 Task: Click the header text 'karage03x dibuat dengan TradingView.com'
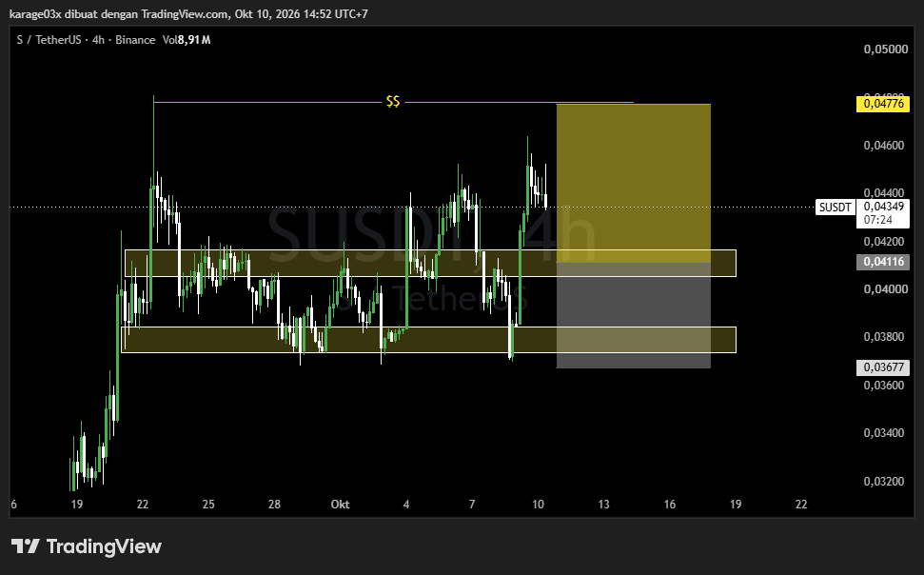click(120, 13)
